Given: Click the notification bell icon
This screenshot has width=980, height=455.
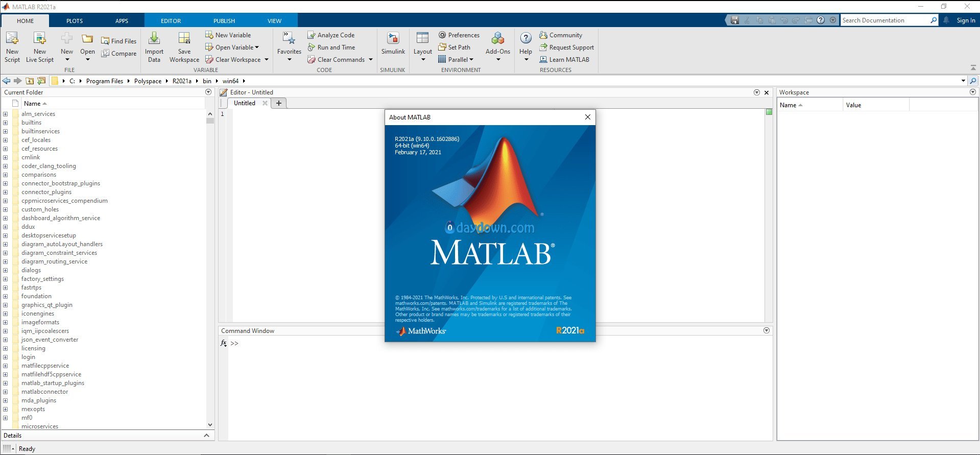Looking at the screenshot, I should 946,20.
